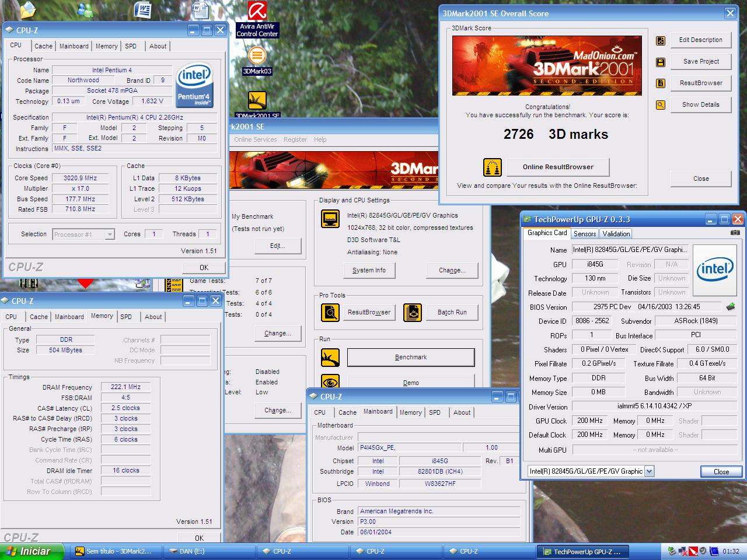Select the Memory tab in the mainboard CPU-Z window
The image size is (747, 560).
click(410, 412)
